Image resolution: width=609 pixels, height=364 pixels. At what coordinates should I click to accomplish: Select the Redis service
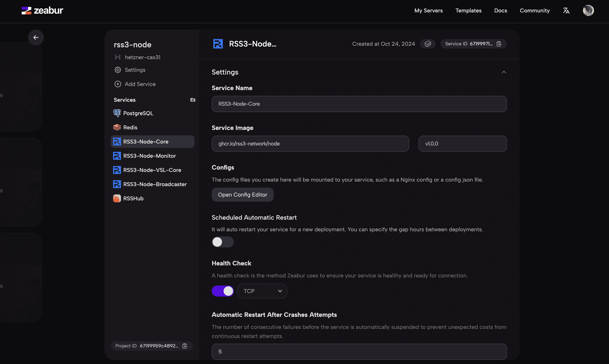[x=152, y=127]
